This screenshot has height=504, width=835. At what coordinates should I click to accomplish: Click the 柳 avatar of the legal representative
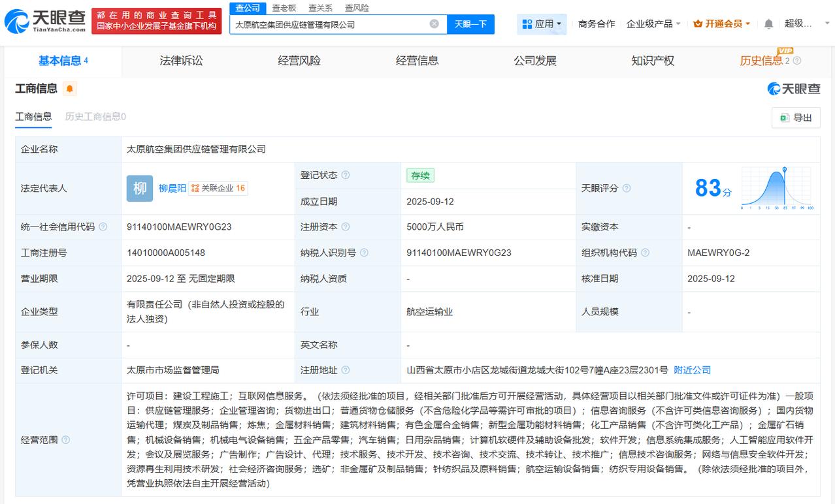[140, 188]
